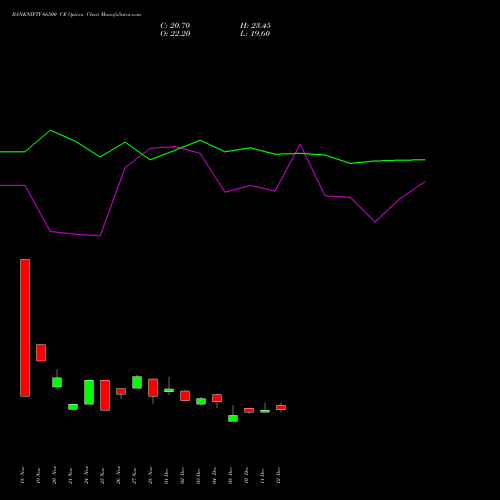This screenshot has height=500, width=500.
Task: Click the 12 Dec date label
Action: [x=278, y=475]
